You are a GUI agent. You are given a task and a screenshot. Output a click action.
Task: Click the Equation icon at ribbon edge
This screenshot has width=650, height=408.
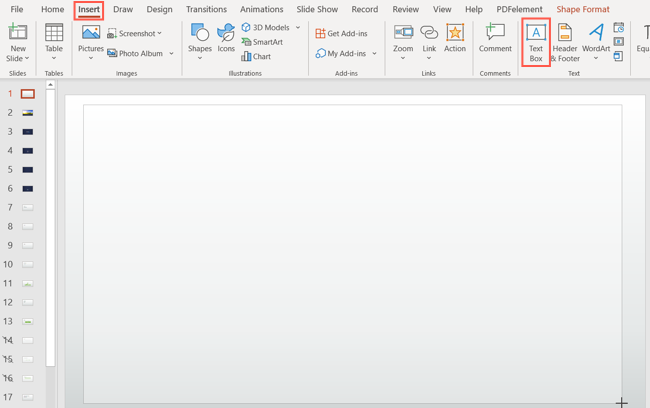(x=645, y=32)
